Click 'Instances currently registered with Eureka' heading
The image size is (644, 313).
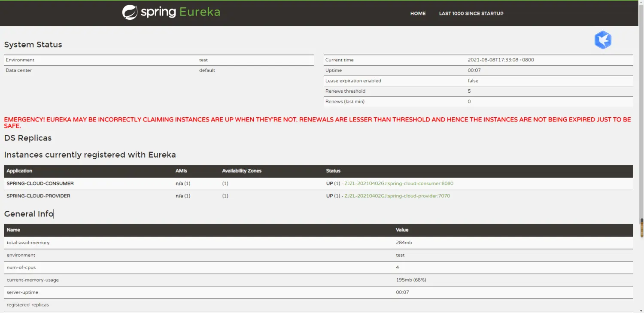coord(90,155)
